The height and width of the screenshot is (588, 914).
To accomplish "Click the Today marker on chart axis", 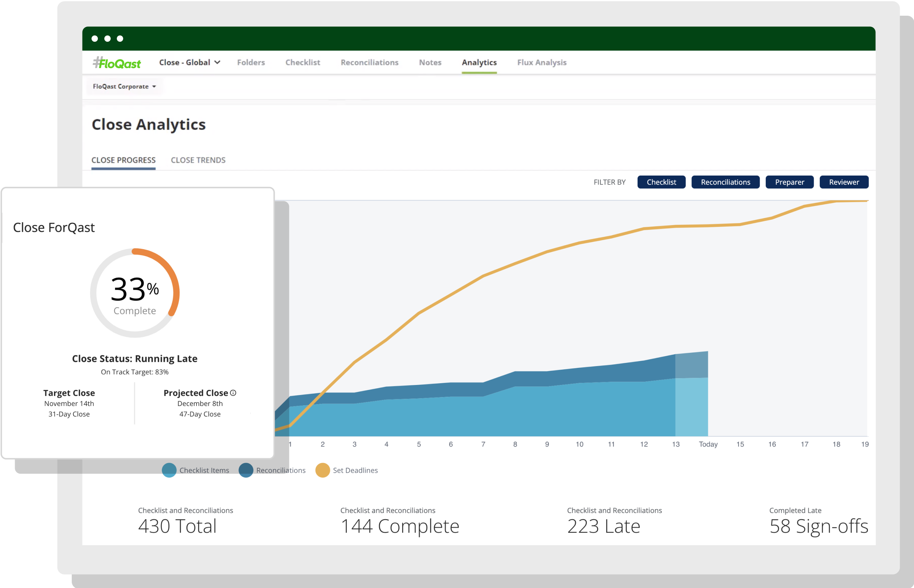I will (708, 444).
